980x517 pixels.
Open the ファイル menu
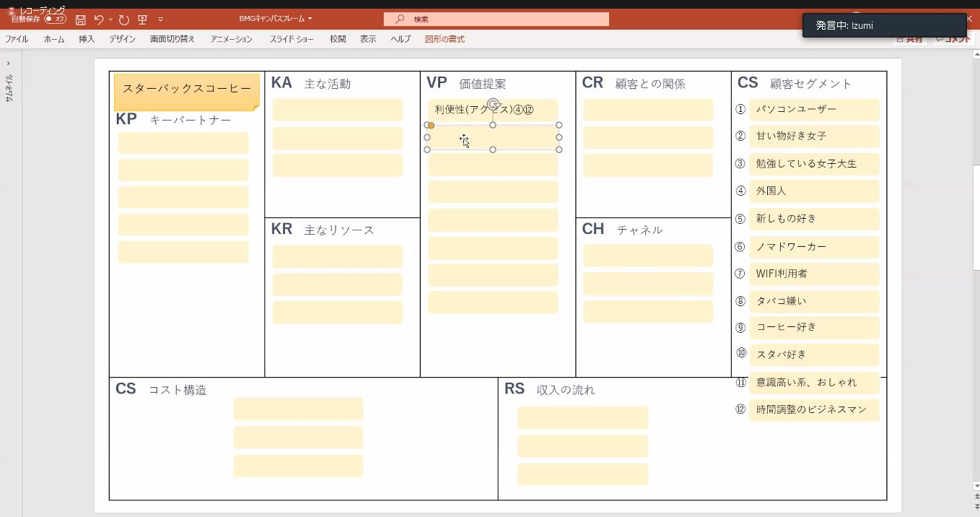17,39
